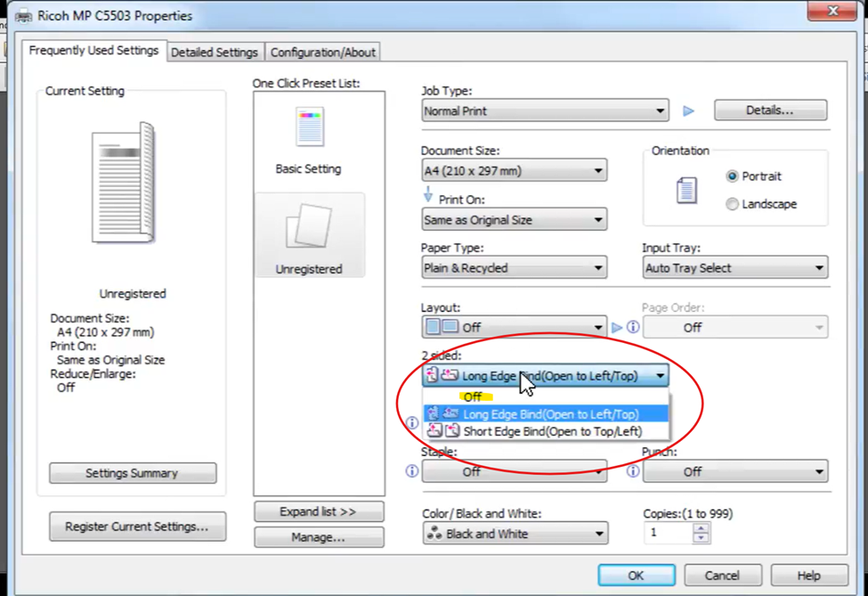
Task: Click the Current Setting page preview image
Action: [x=123, y=183]
